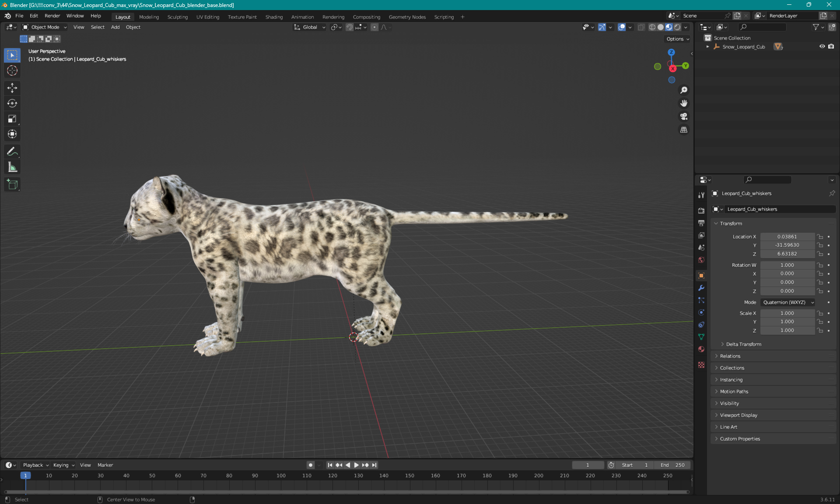Toggle auto keying record button

click(x=311, y=465)
